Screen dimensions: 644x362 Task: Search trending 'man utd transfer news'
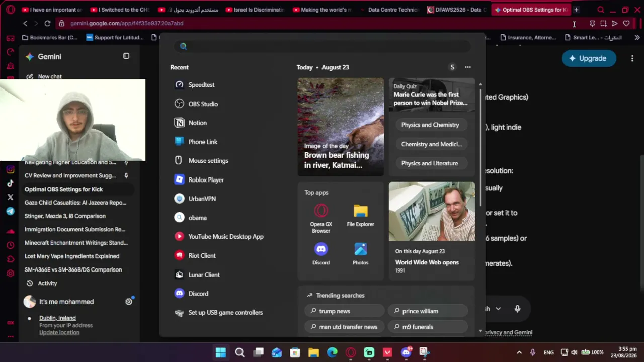pyautogui.click(x=344, y=327)
